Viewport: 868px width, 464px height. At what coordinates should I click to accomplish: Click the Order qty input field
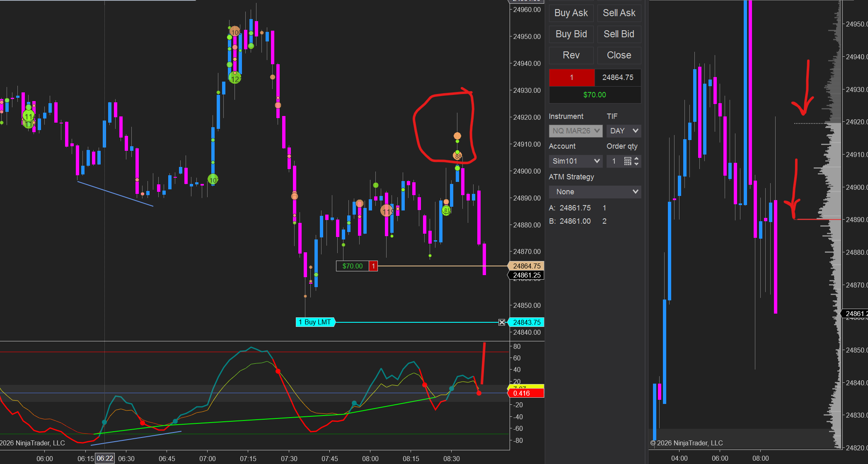(x=614, y=161)
